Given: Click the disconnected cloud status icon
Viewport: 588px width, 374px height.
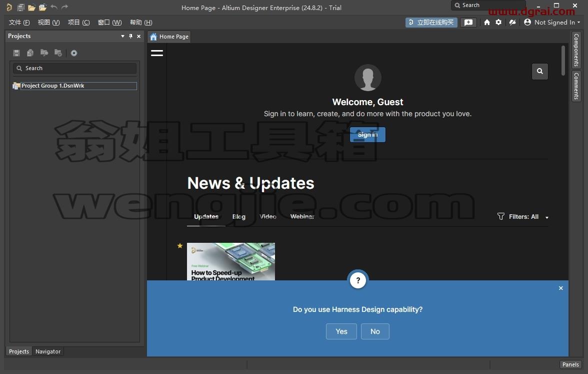Looking at the screenshot, I should (512, 22).
